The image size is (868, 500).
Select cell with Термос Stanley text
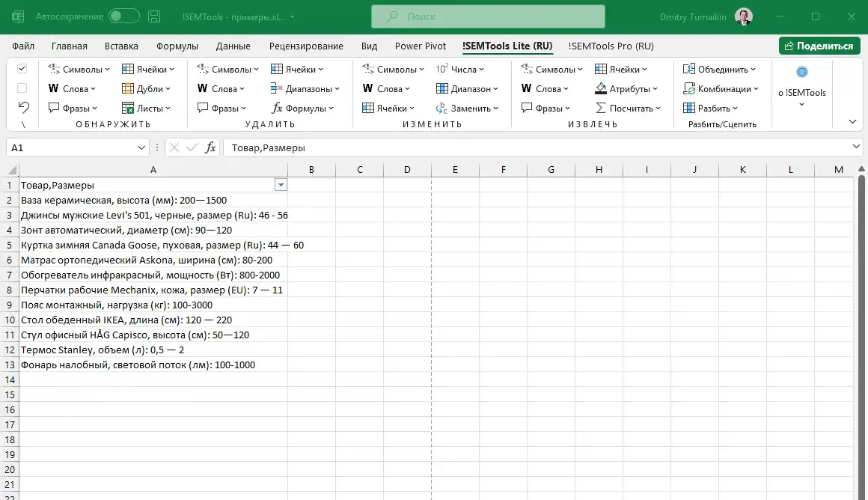point(153,350)
